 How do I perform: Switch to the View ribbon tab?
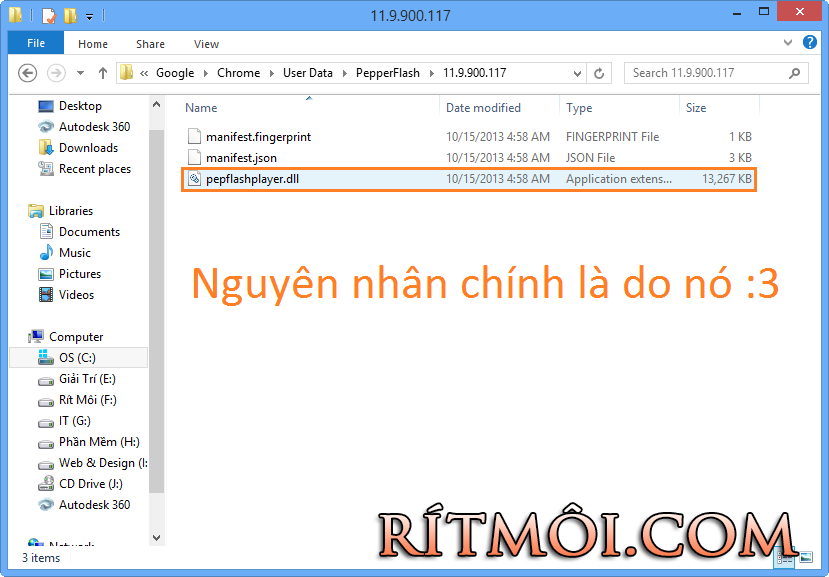coord(206,44)
